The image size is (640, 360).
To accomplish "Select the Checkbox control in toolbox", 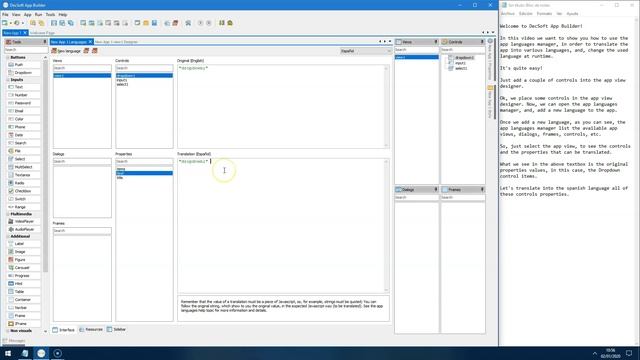I will pos(24,191).
